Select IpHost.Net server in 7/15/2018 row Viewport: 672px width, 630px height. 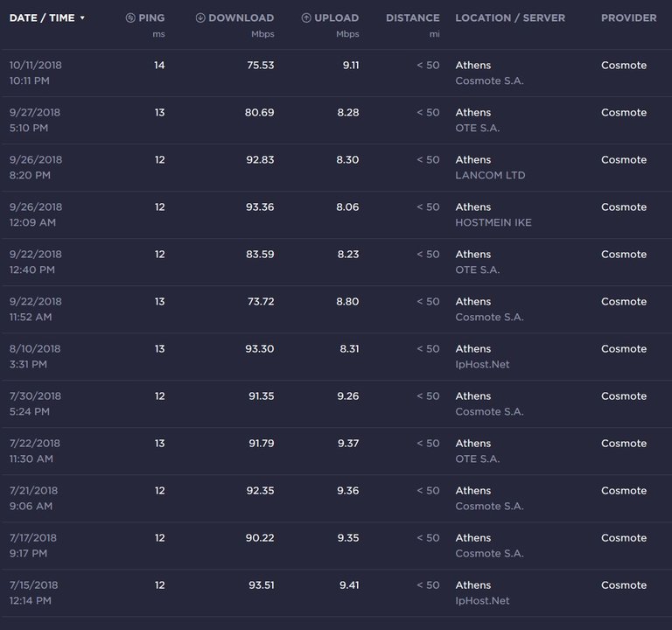(482, 600)
